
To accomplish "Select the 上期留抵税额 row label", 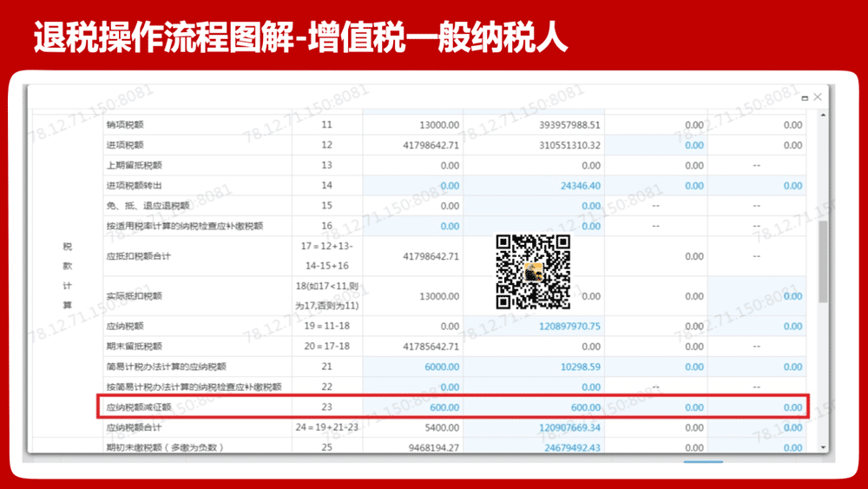I will [x=134, y=165].
